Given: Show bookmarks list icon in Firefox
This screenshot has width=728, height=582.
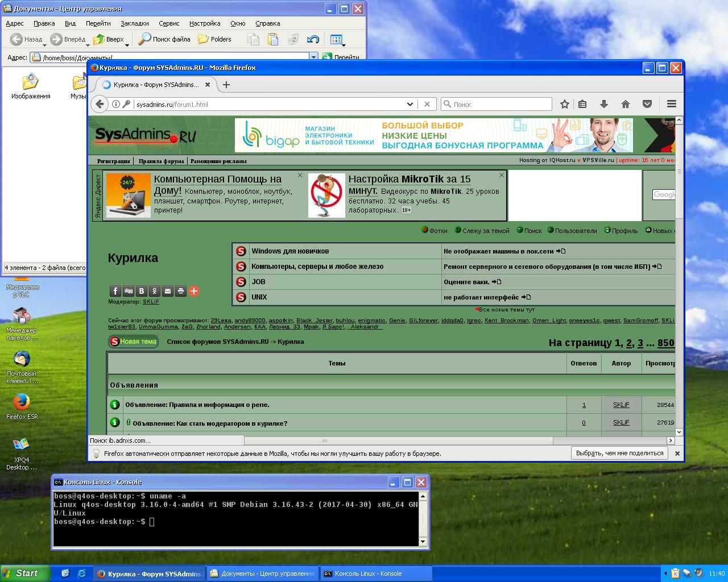Looking at the screenshot, I should [x=582, y=104].
